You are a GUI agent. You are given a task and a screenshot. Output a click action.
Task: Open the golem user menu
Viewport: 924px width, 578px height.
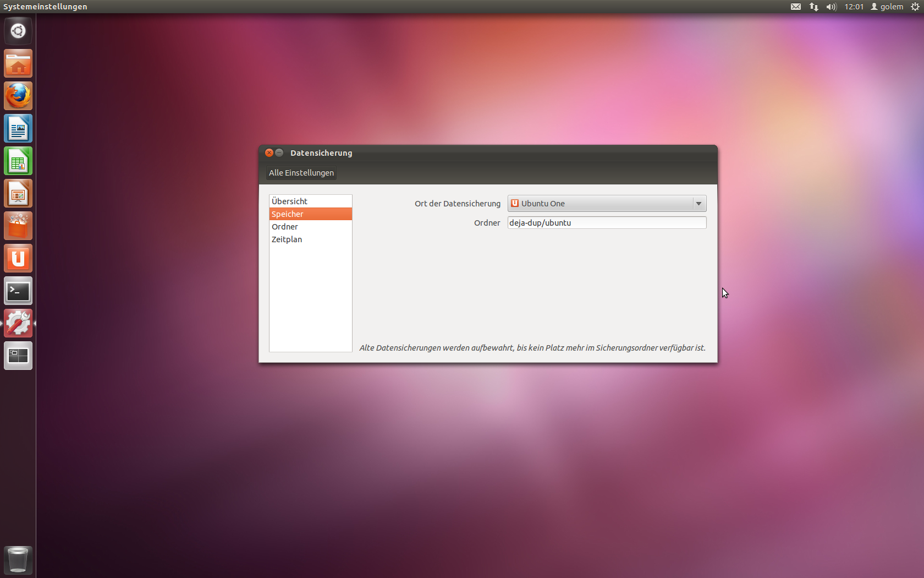pos(887,7)
